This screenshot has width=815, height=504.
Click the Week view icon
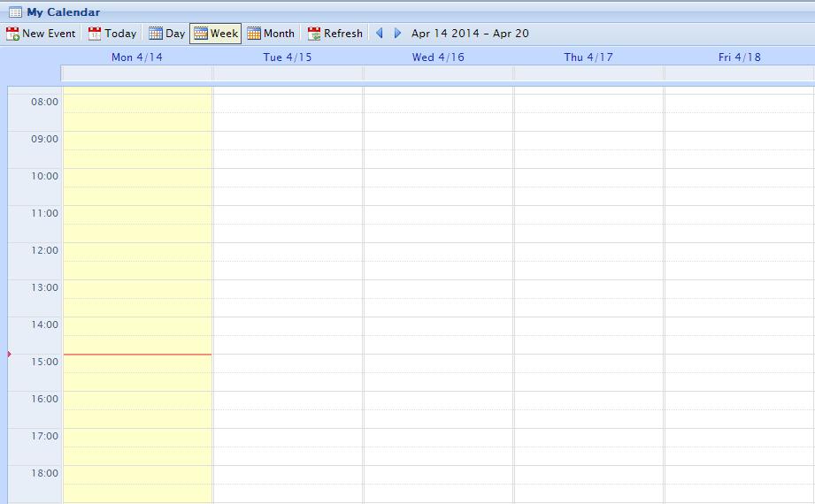coord(201,34)
